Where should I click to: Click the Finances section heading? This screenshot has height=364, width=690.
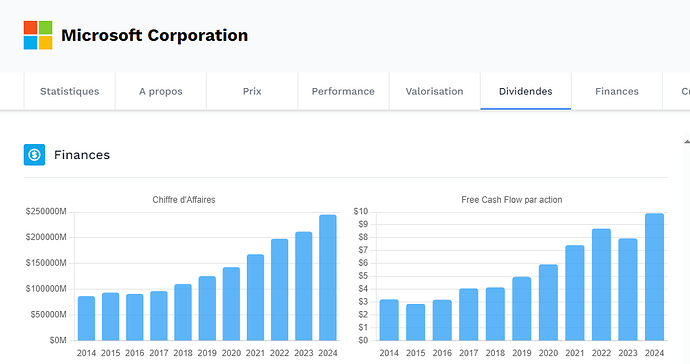(82, 155)
